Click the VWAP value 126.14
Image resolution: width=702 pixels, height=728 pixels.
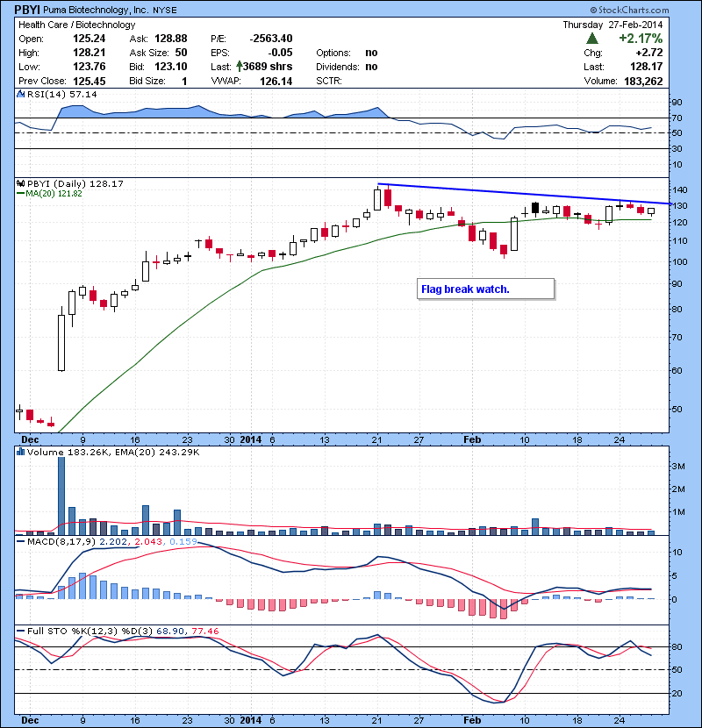click(276, 81)
